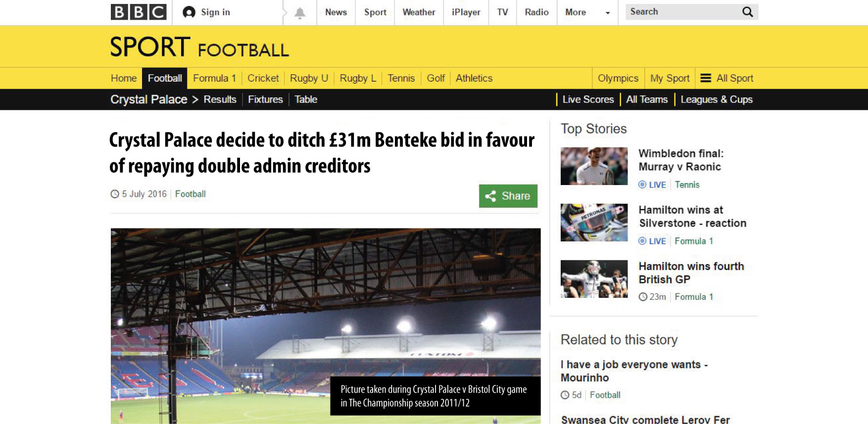This screenshot has width=868, height=424.
Task: Open the Mourinho job related story
Action: [634, 371]
